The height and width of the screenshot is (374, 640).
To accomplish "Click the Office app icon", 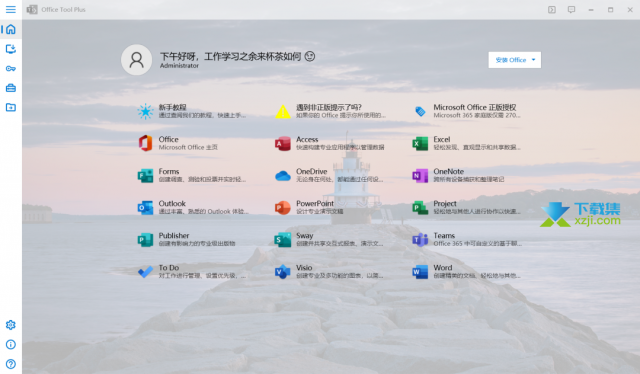I will click(145, 143).
